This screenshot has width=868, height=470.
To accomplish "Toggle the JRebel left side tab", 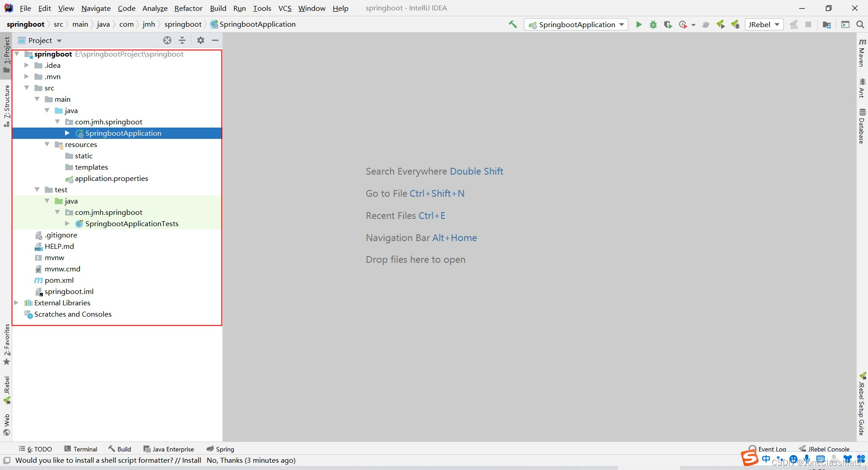I will click(x=6, y=390).
